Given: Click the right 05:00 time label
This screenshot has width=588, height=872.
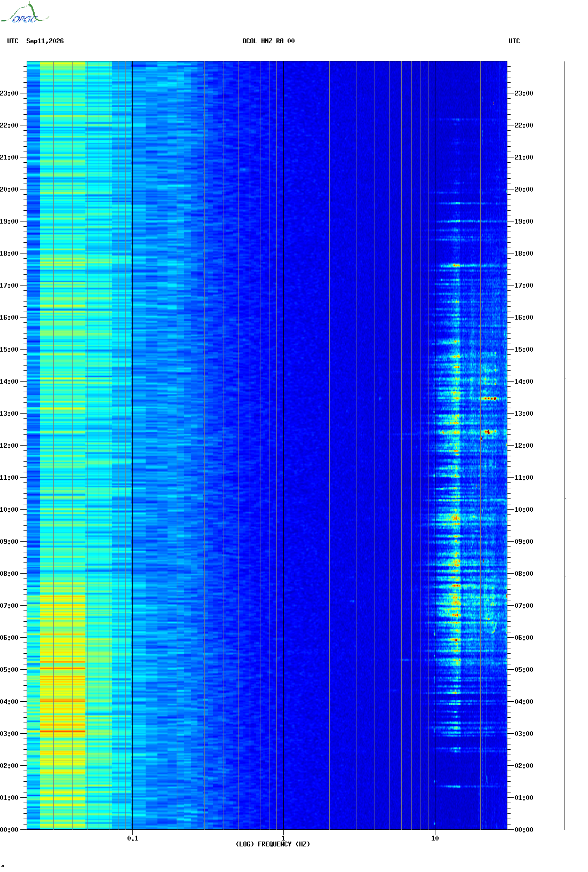Looking at the screenshot, I should pos(524,670).
